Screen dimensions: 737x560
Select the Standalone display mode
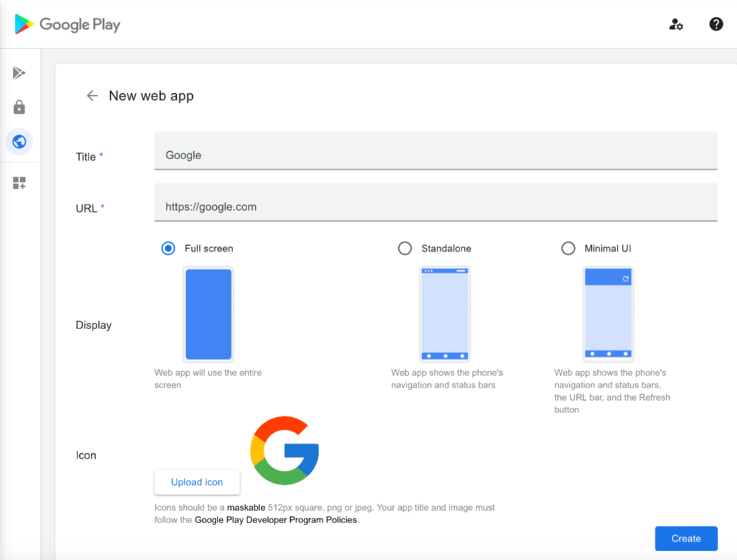click(405, 248)
